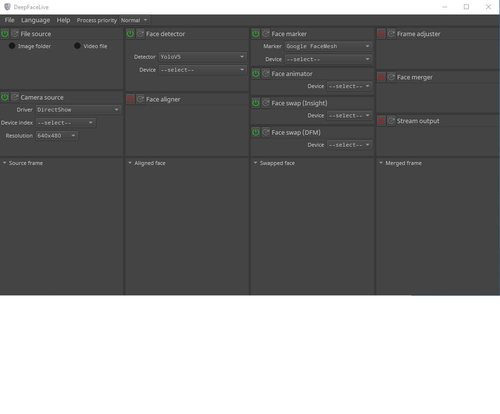Viewport: 500px width, 414px height.
Task: Collapse the Merged frame viewer
Action: pyautogui.click(x=381, y=163)
